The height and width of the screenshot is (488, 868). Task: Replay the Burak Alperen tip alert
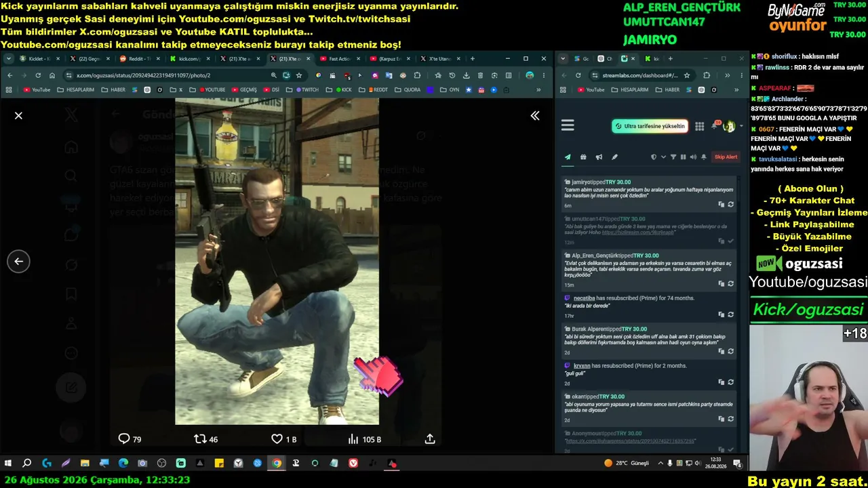coord(730,351)
